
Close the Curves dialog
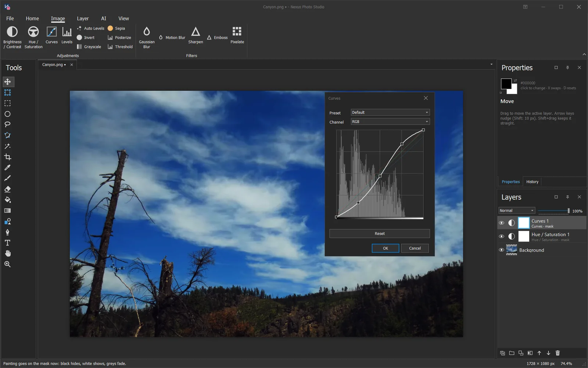(426, 98)
